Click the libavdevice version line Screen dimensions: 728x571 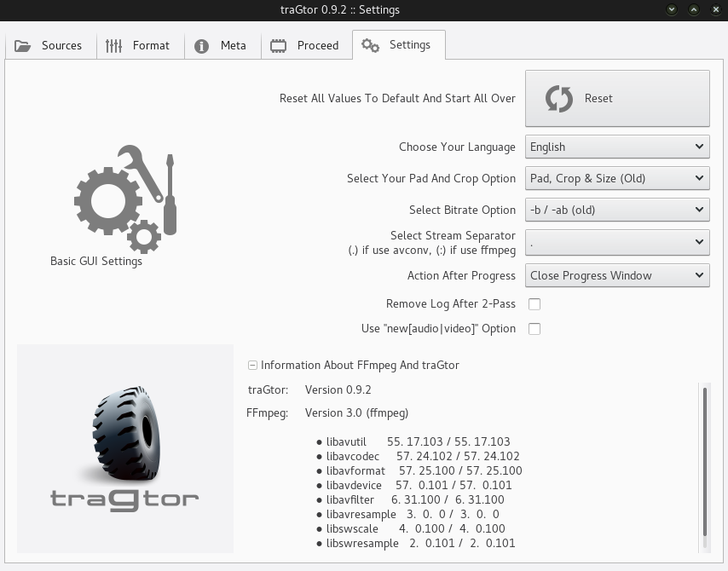[x=414, y=485]
